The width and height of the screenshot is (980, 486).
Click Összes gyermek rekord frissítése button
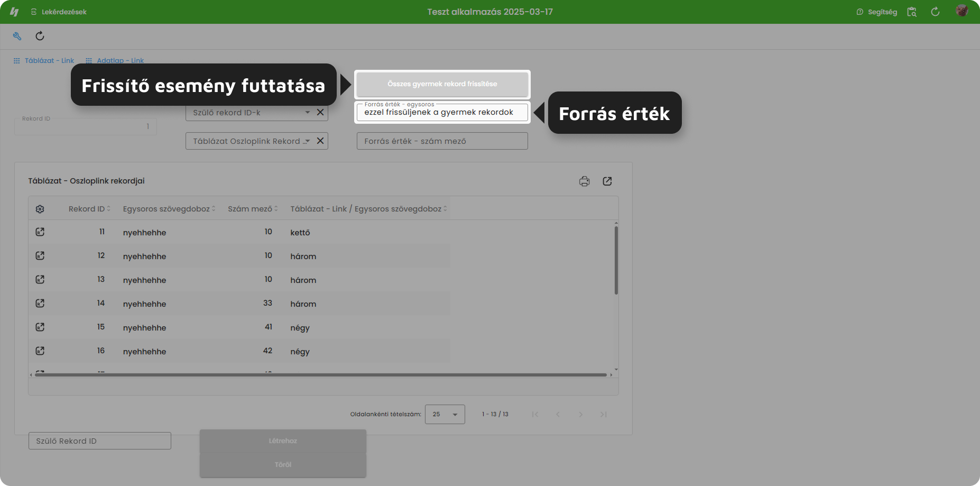[x=442, y=84]
